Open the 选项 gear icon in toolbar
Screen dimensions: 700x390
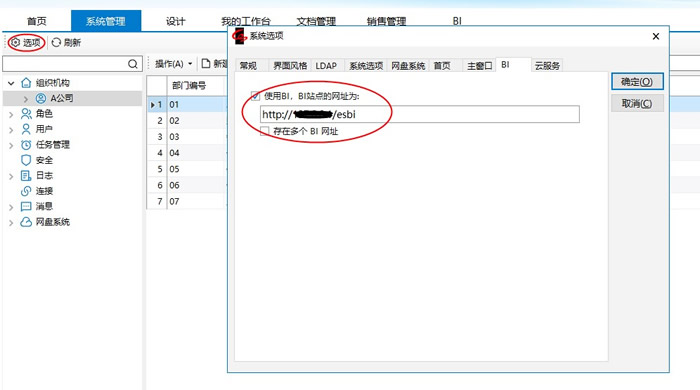(16, 42)
